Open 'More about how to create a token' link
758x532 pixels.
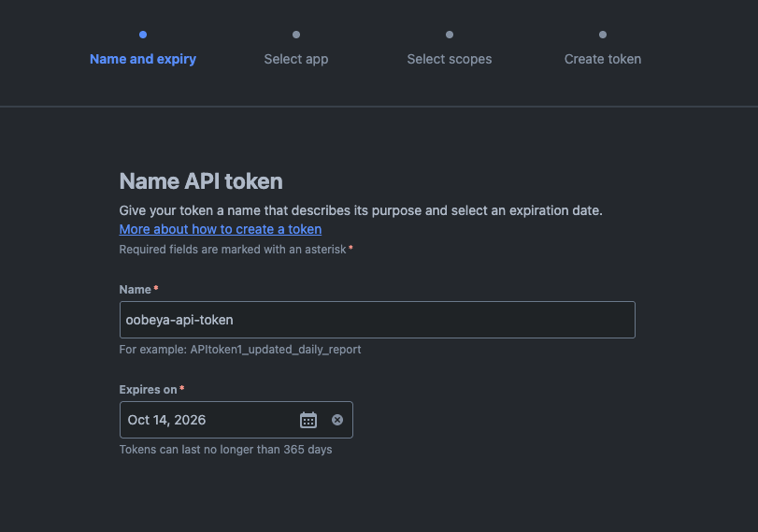[x=221, y=229]
